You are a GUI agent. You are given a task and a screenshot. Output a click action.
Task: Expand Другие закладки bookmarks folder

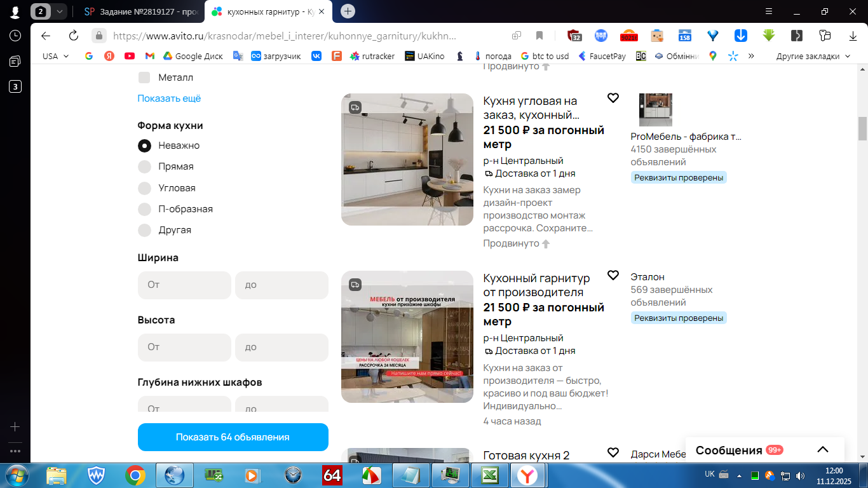click(x=813, y=56)
